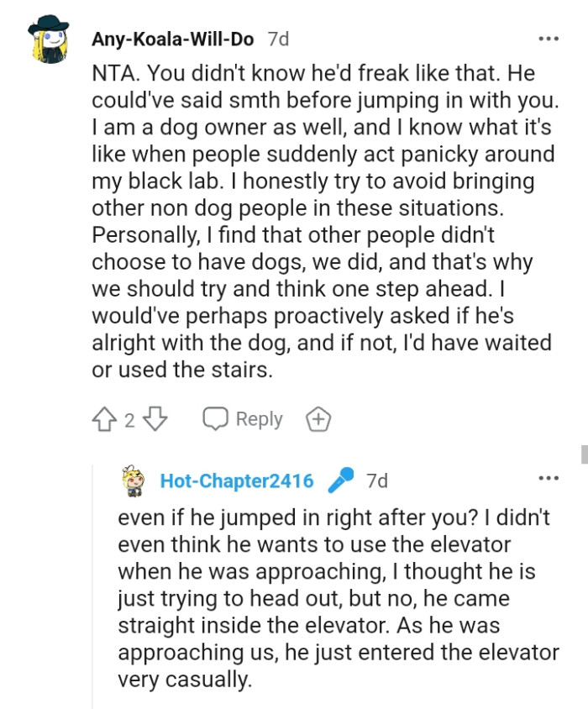The height and width of the screenshot is (709, 588).
Task: Click the 7d timestamp on the reply comment
Action: point(375,481)
